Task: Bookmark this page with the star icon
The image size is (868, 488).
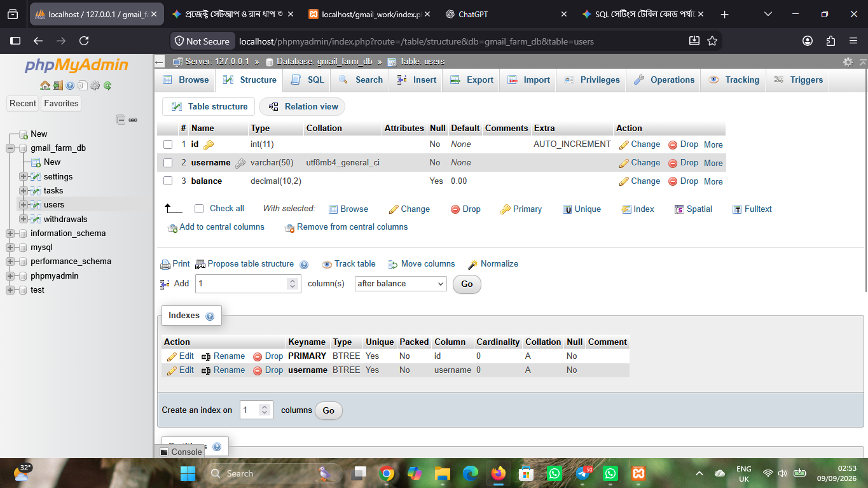Action: [x=712, y=41]
